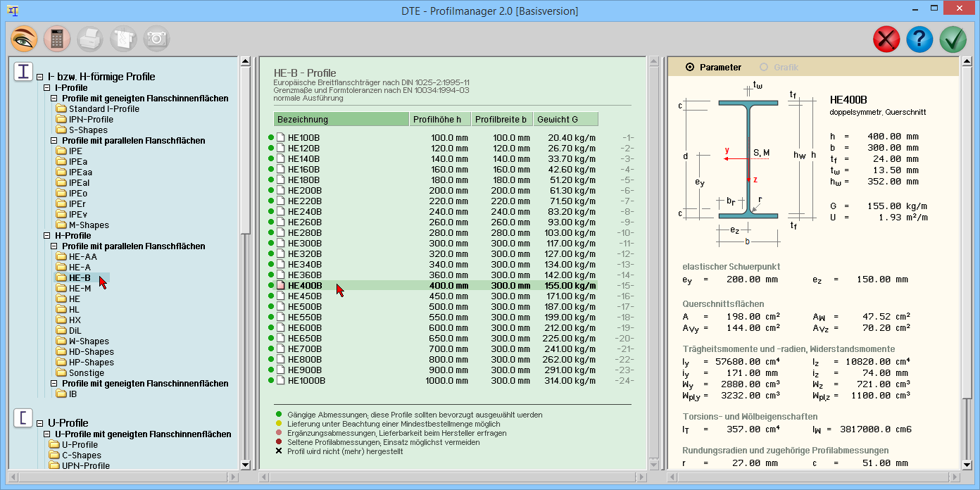Collapse the I-Profile tree node
Viewport: 980px width, 490px height.
click(x=47, y=88)
